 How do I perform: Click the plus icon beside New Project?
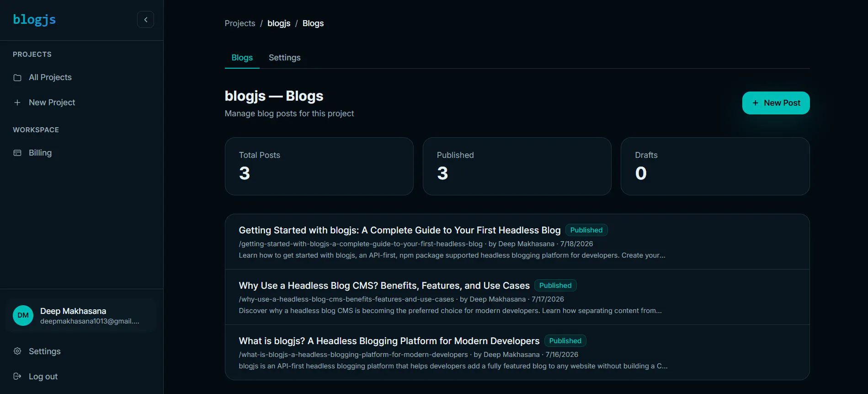point(17,103)
